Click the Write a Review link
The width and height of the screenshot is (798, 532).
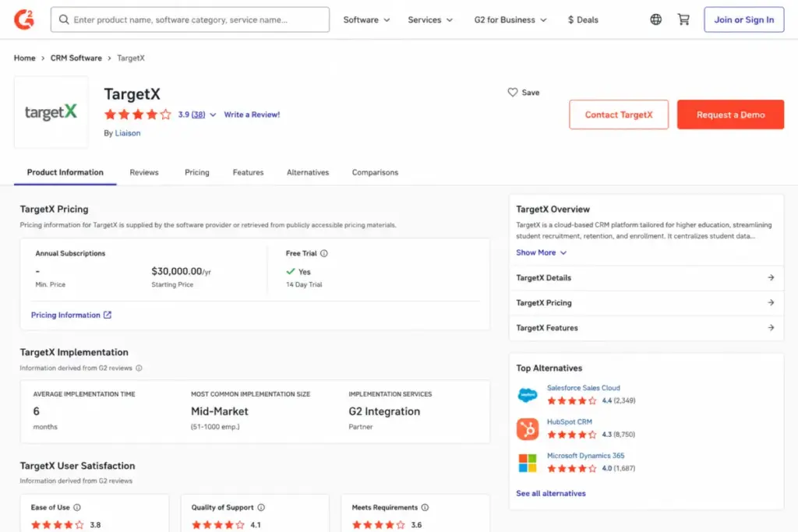[252, 115]
